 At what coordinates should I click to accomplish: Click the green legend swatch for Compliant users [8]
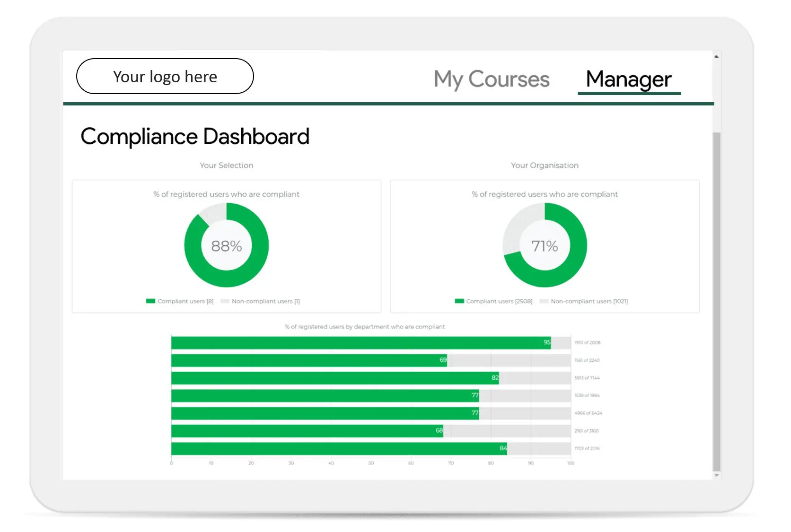pyautogui.click(x=151, y=301)
